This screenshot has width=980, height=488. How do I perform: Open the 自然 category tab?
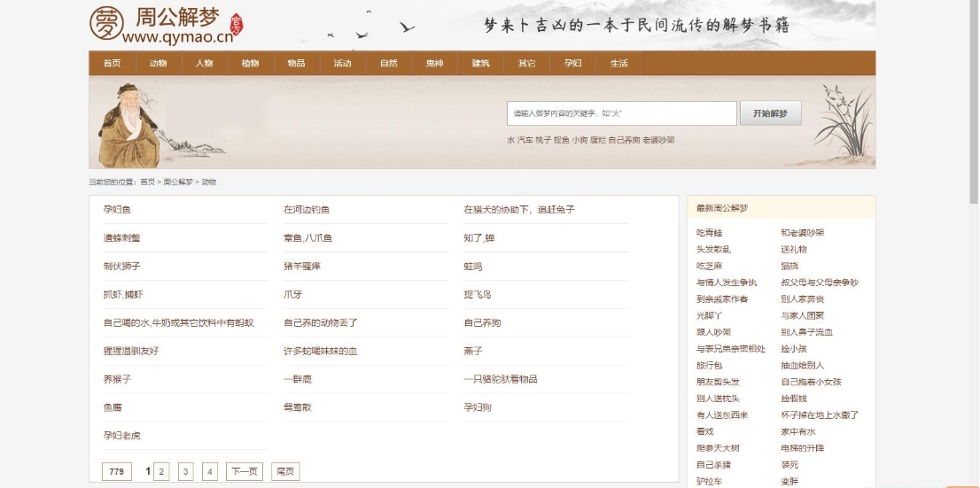click(x=389, y=63)
